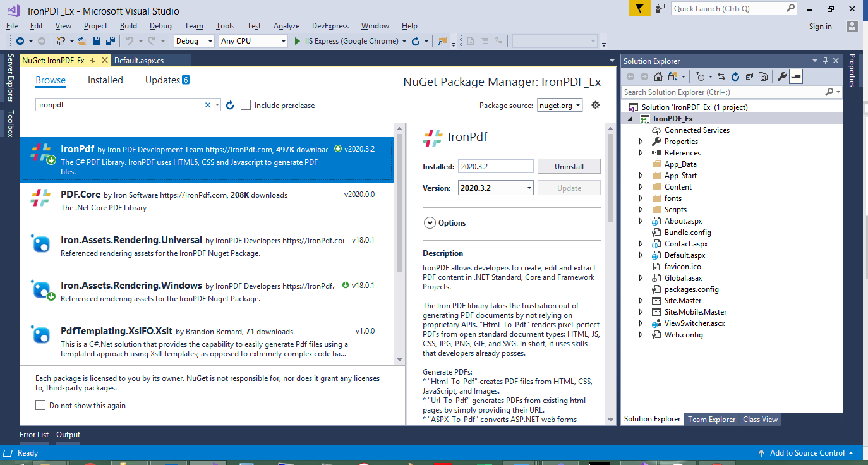Screen dimensions: 868x465
Task: Click the Undo arrow in toolbar
Action: coord(129,41)
